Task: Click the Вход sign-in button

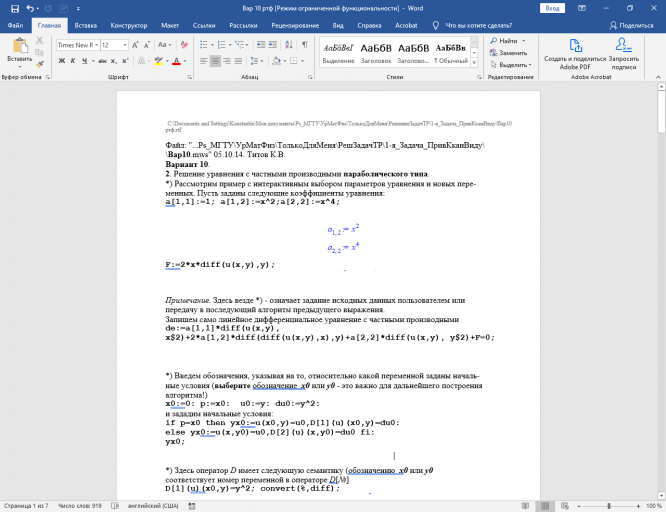Action: (x=552, y=8)
